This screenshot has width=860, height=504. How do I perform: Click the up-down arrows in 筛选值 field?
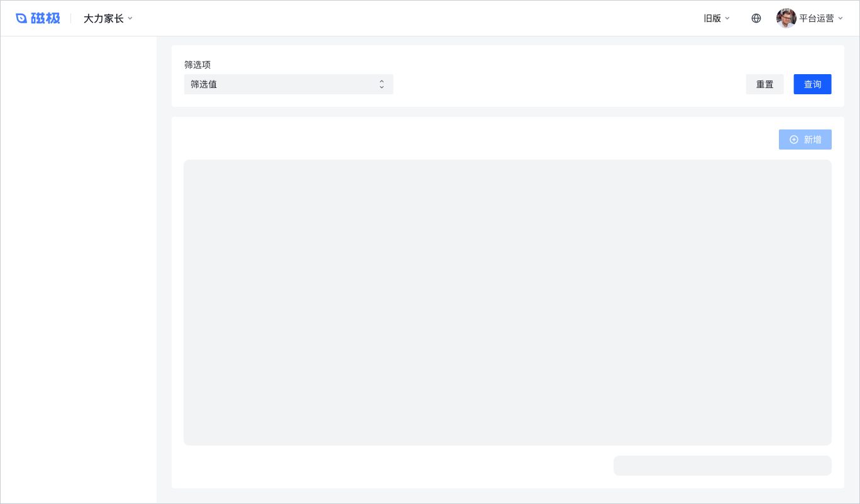tap(382, 84)
